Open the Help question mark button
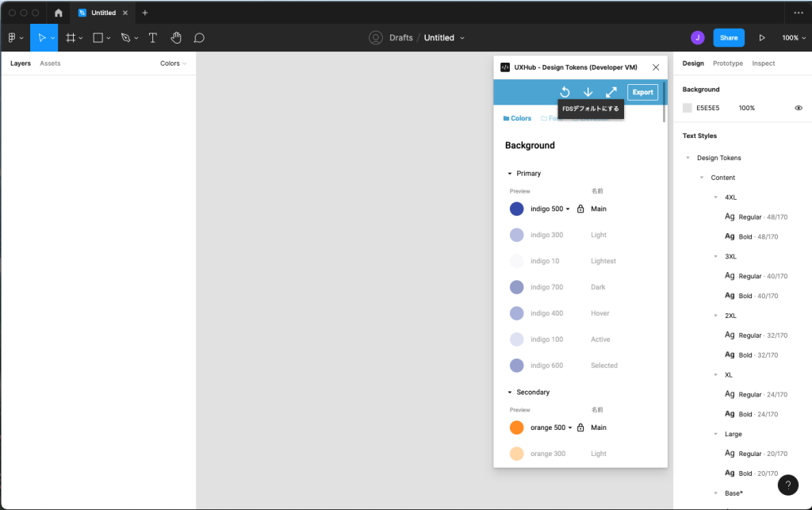Viewport: 812px width, 510px height. [x=787, y=485]
